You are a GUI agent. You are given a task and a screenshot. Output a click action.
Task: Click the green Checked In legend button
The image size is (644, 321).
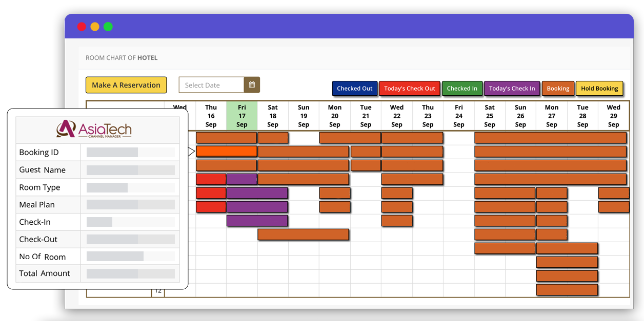[462, 88]
